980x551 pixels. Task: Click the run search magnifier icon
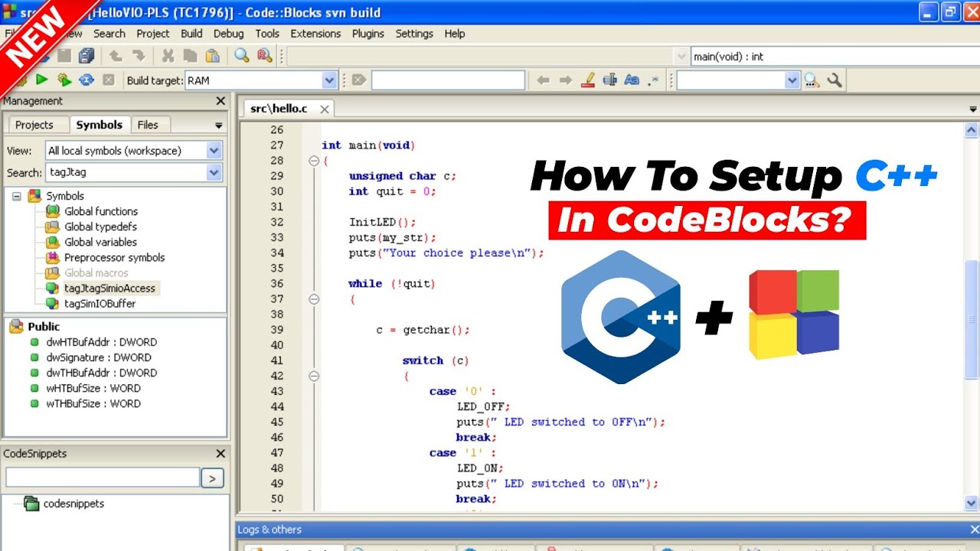tap(812, 80)
